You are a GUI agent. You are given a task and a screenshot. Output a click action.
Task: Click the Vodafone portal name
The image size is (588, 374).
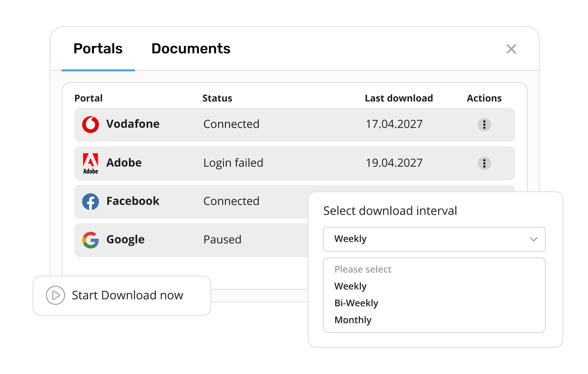pyautogui.click(x=133, y=124)
